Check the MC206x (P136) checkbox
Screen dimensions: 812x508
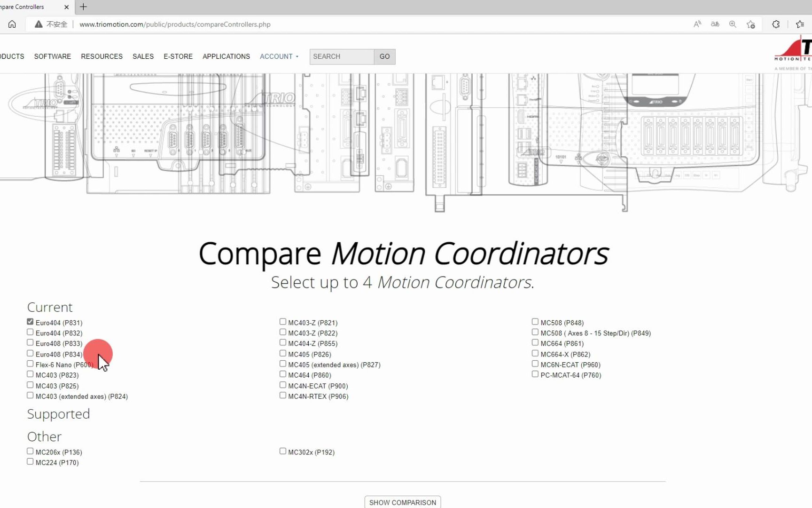point(30,451)
